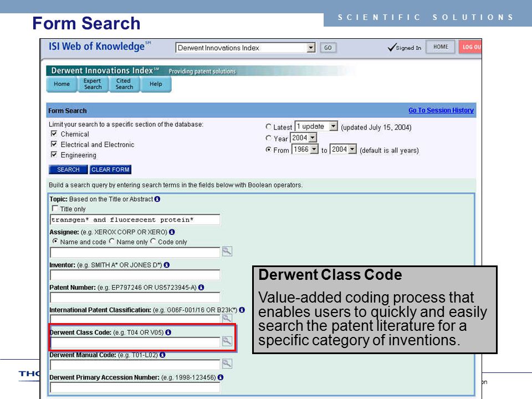Click the Signed In checkmark icon
Screen dimensions: 532x399
point(392,47)
